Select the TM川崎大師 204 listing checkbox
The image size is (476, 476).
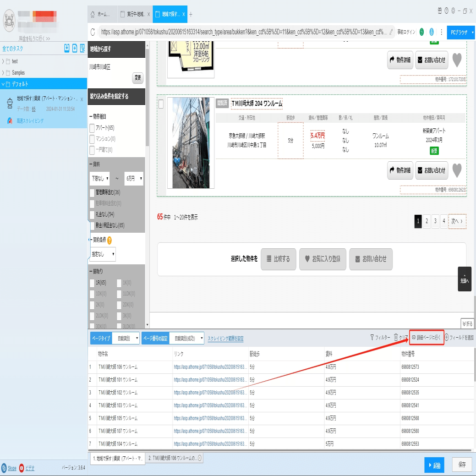tap(161, 104)
